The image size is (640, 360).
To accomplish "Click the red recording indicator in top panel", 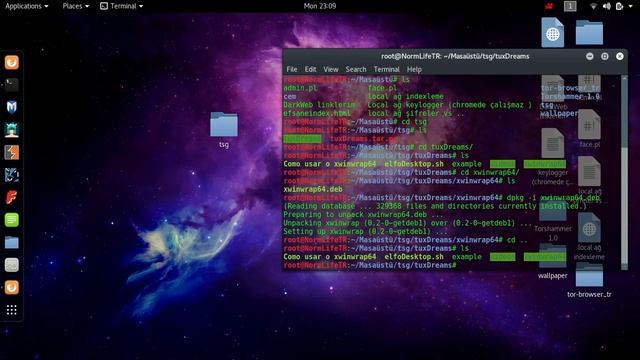I will point(549,6).
